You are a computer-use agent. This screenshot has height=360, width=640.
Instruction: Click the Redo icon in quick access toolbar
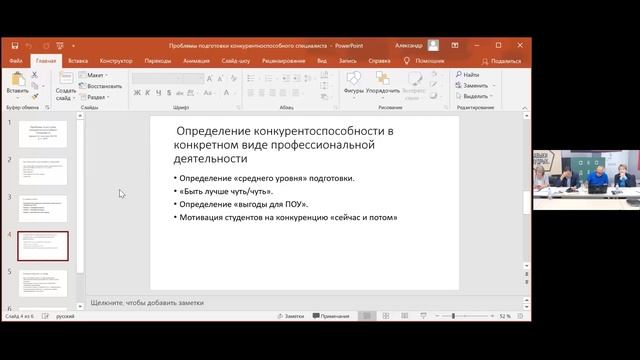click(46, 45)
